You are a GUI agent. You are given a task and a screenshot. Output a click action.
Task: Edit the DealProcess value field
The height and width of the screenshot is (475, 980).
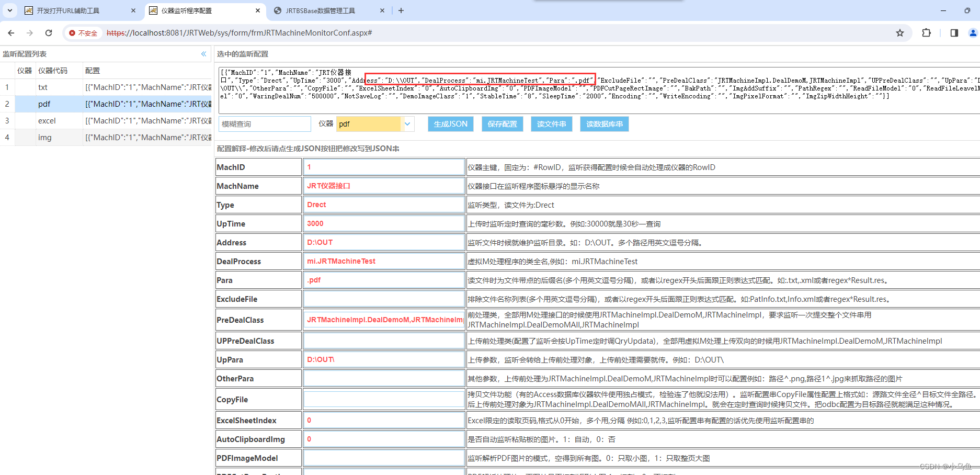[384, 261]
